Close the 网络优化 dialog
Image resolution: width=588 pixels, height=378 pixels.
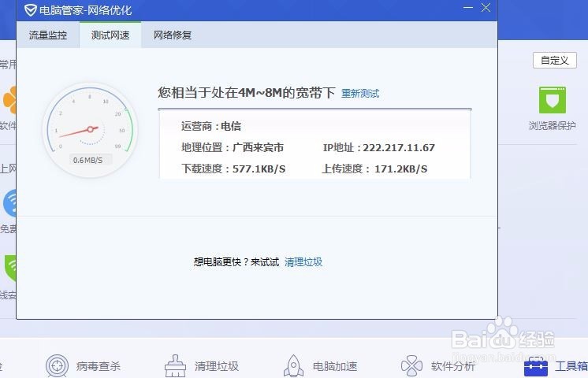pos(486,8)
